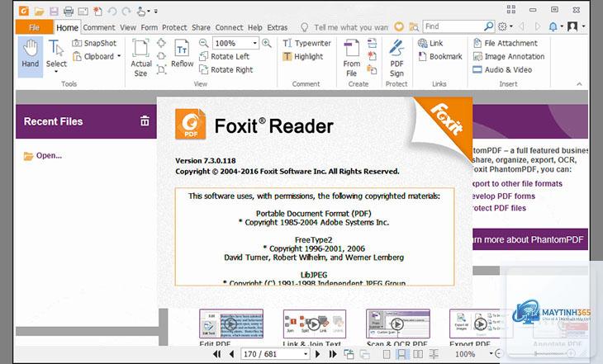The height and width of the screenshot is (364, 603).
Task: Go to the next page
Action: click(x=318, y=354)
